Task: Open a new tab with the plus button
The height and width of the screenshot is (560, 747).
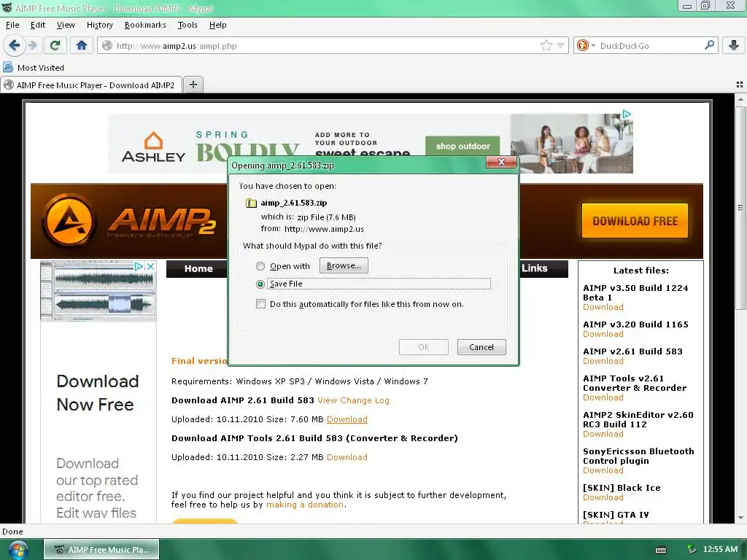Action: click(193, 85)
